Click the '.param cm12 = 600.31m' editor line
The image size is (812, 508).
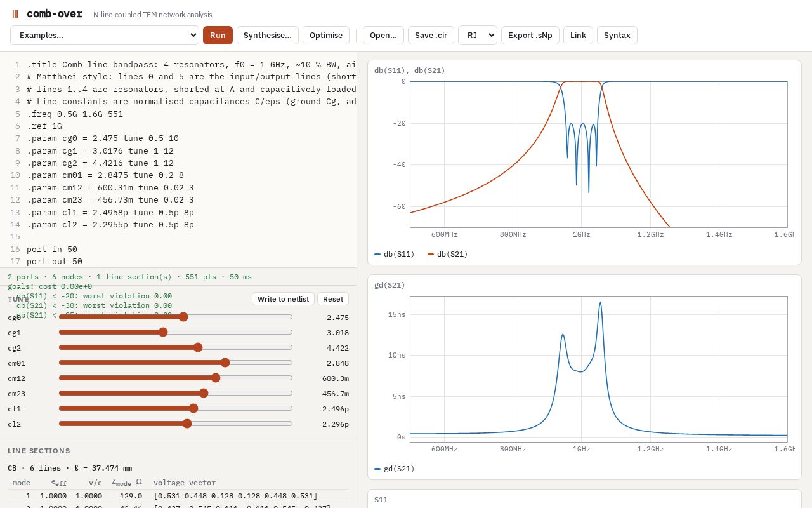[110, 188]
